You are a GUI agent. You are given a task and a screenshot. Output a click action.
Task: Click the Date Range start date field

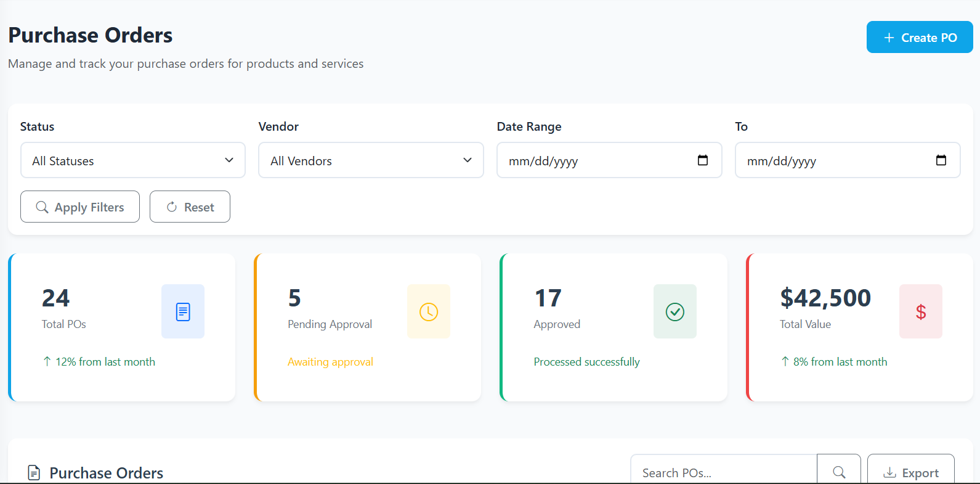[591, 161]
